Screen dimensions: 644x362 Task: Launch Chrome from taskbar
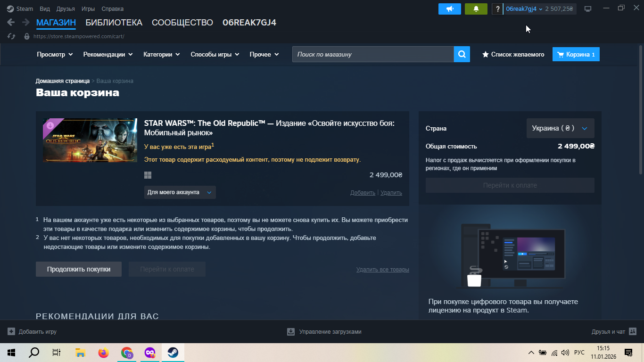point(127,353)
